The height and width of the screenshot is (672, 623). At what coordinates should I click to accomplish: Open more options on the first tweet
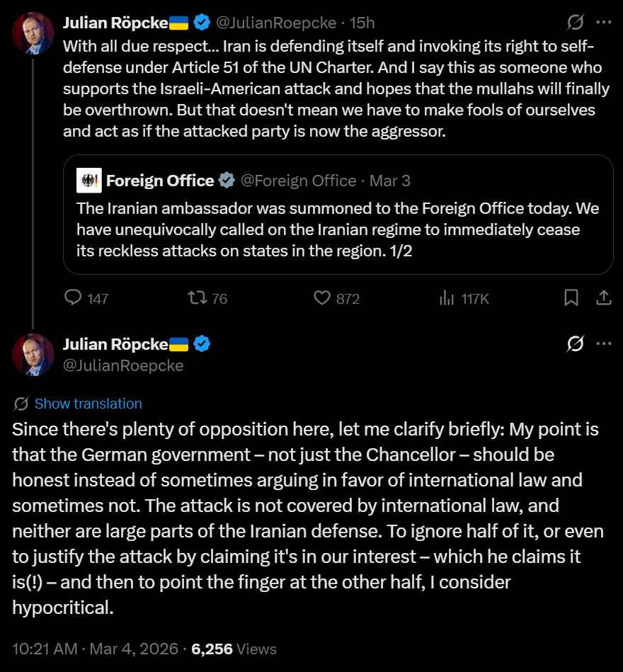click(604, 23)
